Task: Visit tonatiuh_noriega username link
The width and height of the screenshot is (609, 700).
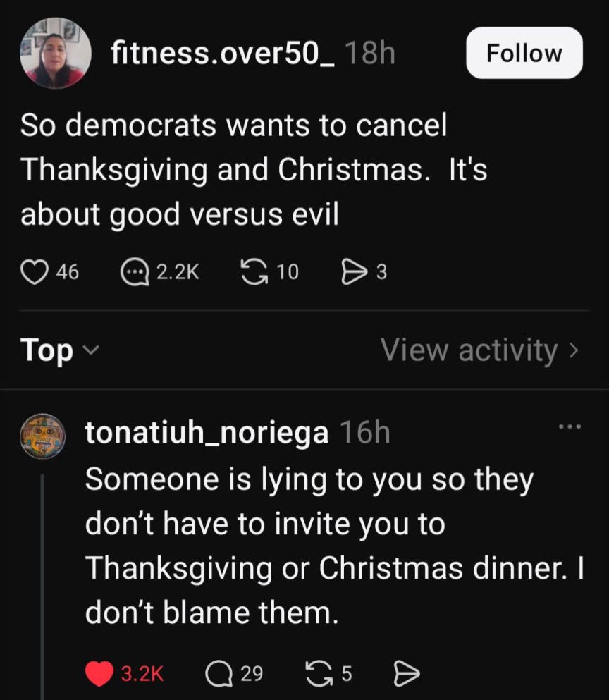Action: click(x=207, y=433)
